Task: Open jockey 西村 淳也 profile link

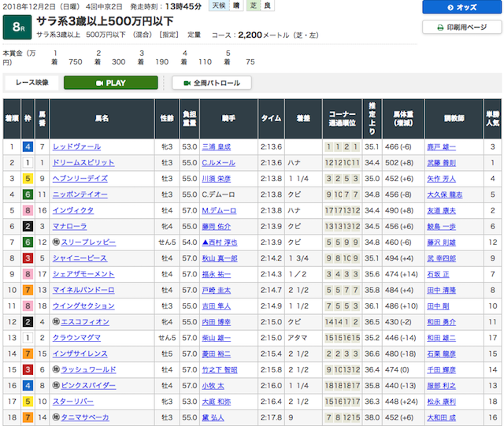Action: 220,243
